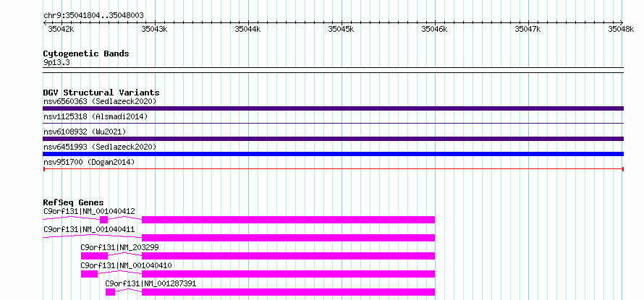Select the large exon of NM_001040411 transcript

tap(288, 238)
